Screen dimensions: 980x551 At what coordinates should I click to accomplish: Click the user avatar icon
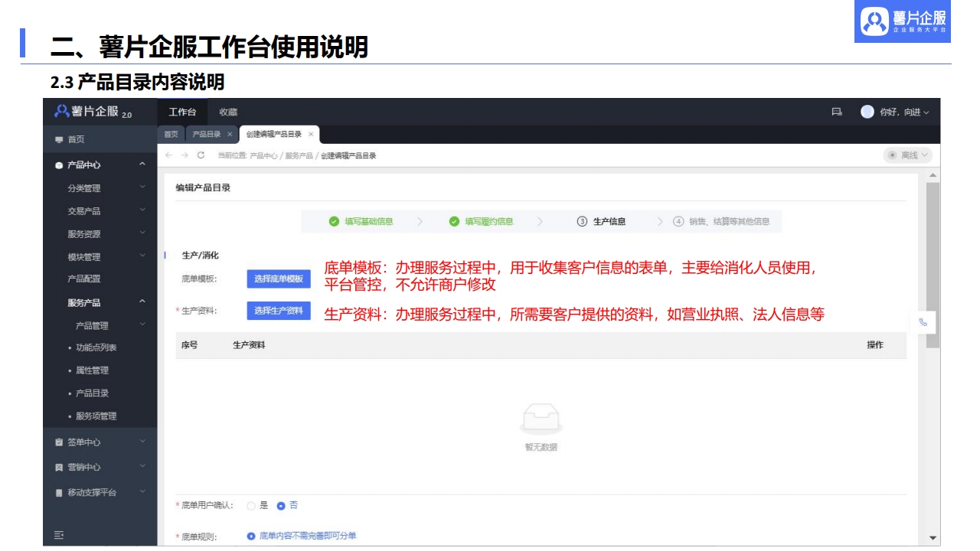tap(867, 112)
